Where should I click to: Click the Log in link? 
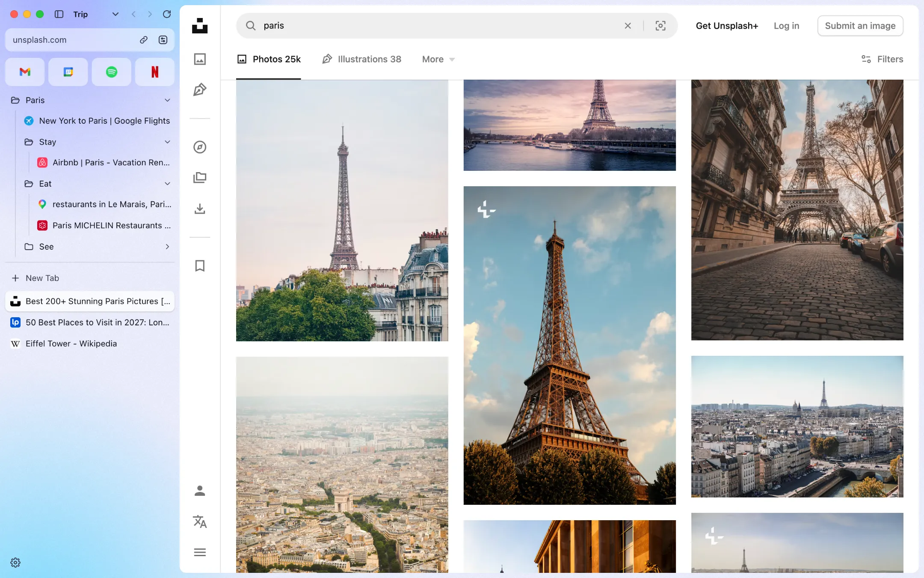coord(786,26)
